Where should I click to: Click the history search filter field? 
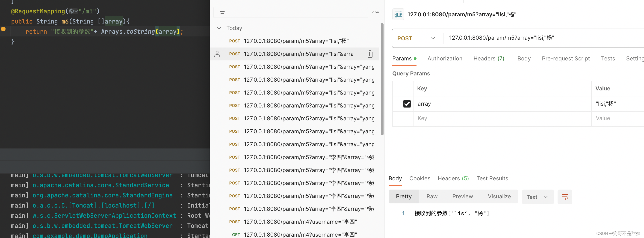[x=291, y=12]
